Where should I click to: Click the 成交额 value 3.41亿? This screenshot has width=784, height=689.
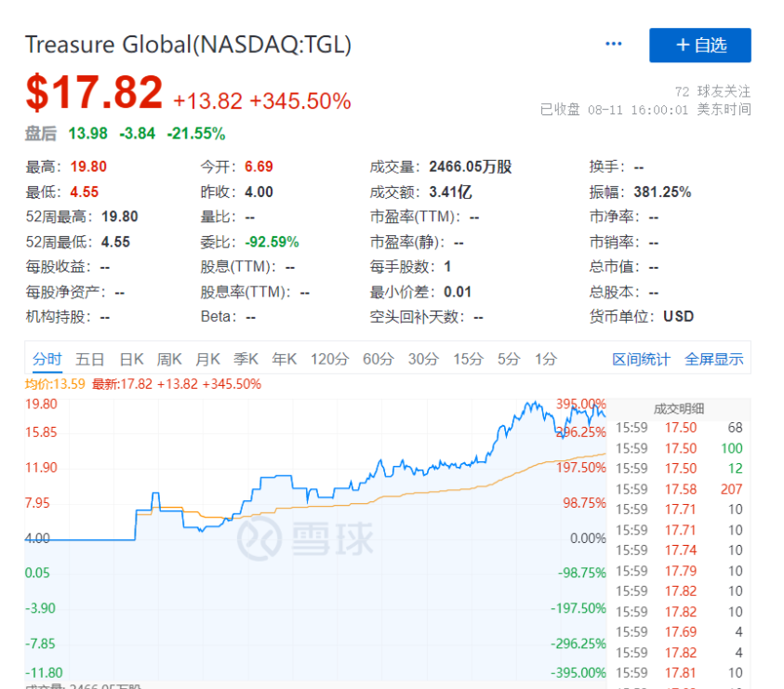450,192
